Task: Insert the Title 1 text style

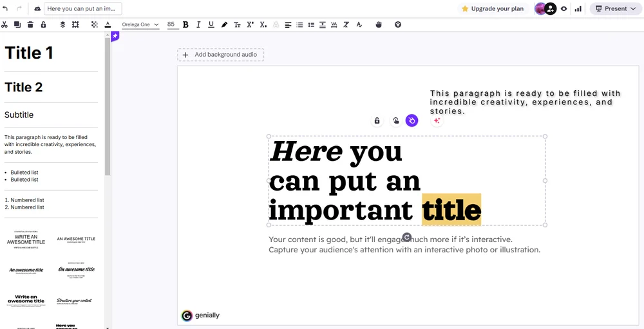Action: pyautogui.click(x=29, y=53)
